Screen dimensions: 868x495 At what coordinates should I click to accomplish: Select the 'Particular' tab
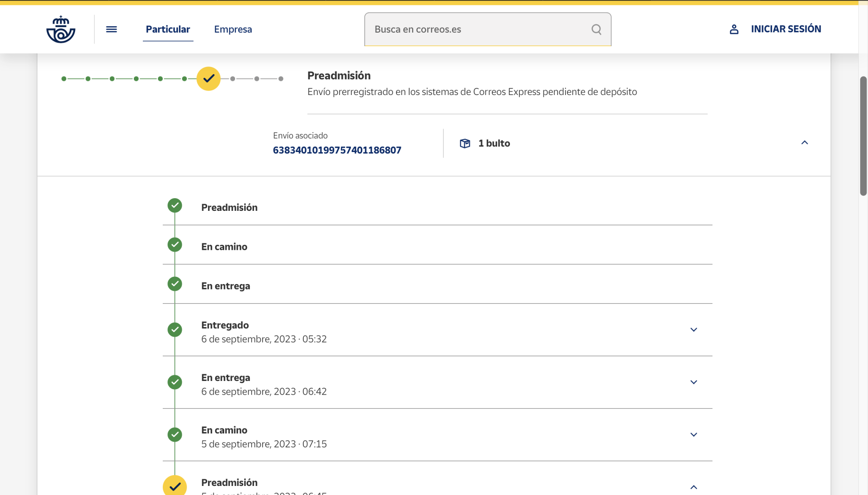click(168, 29)
